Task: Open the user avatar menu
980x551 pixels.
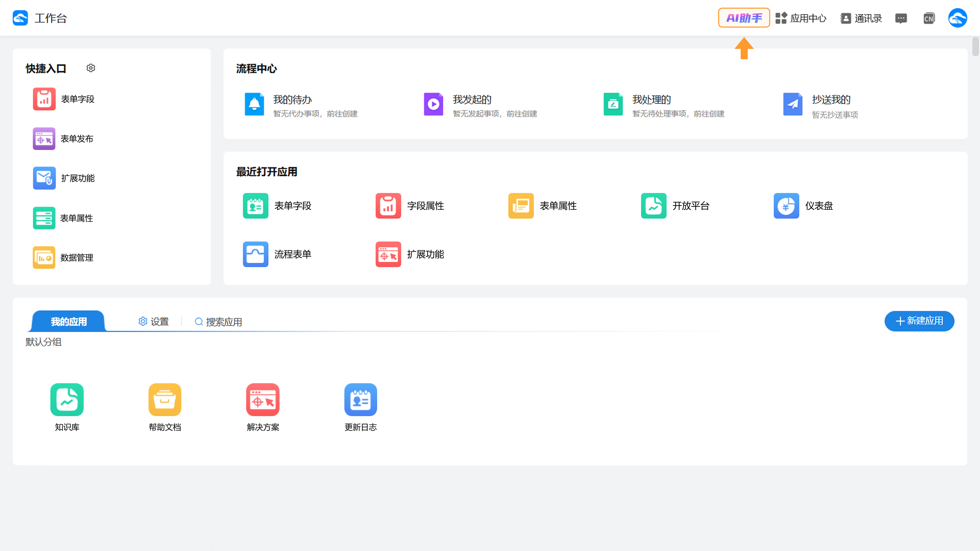Action: 958,18
